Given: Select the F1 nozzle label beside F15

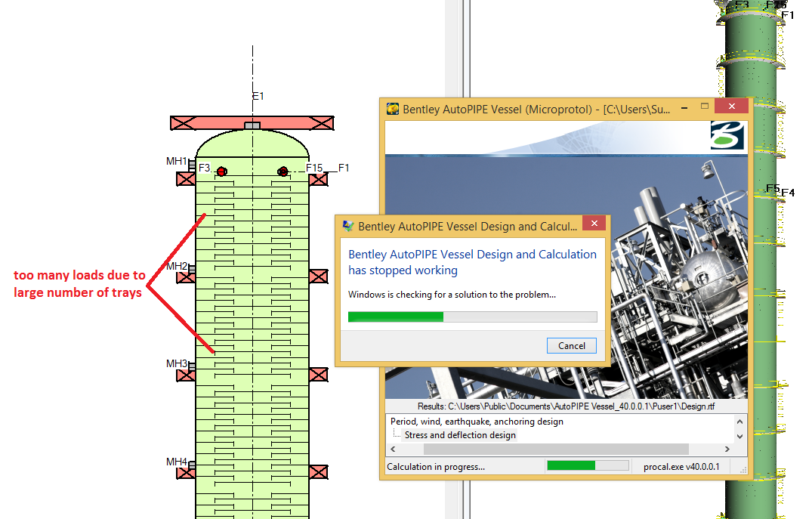Looking at the screenshot, I should pos(344,168).
